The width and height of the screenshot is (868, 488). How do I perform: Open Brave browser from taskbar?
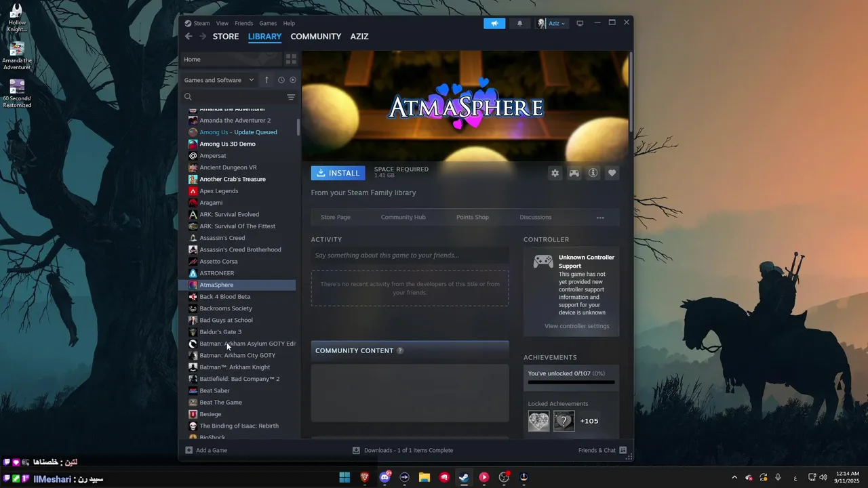tap(365, 477)
